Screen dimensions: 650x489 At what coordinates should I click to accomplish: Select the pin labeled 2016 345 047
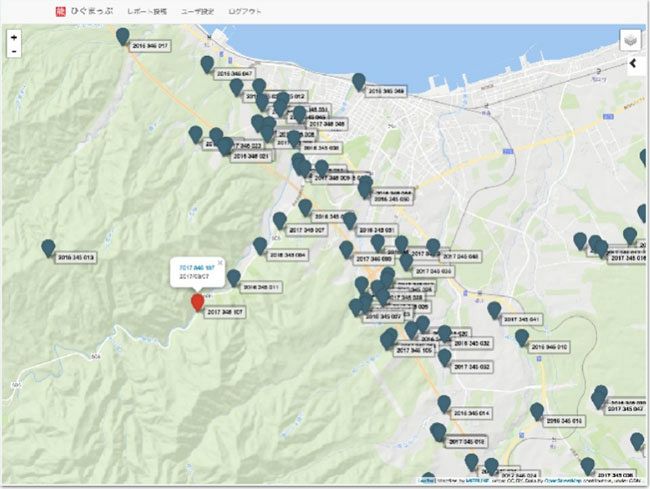coord(207,65)
